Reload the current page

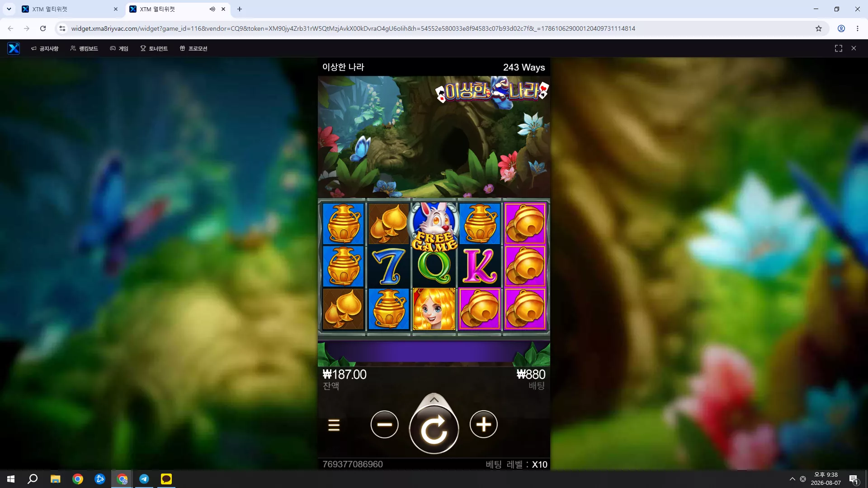click(43, 28)
